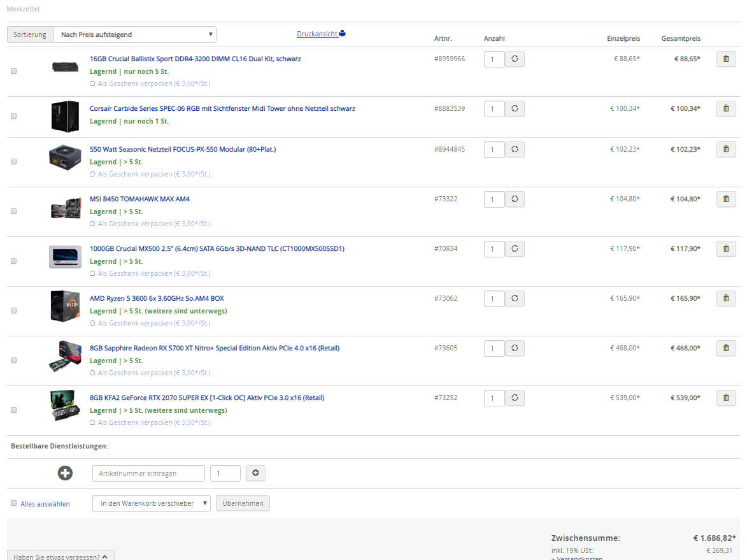Screen dimensions: 747x560
Task: Delete AMD Ryzen 5 3600 with trash icon
Action: pyautogui.click(x=726, y=298)
